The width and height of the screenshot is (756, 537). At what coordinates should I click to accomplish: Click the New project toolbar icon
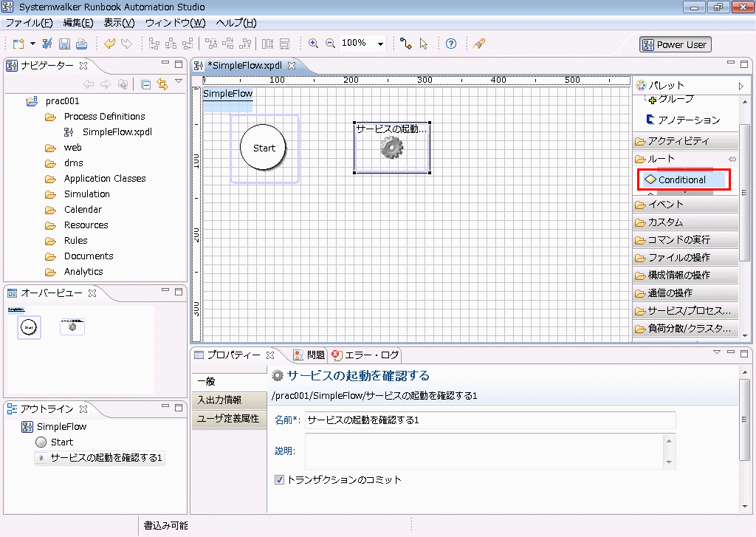18,44
